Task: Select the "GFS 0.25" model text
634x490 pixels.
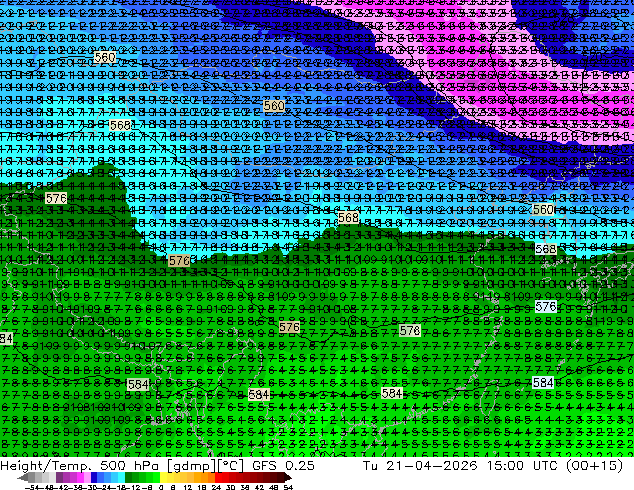Action: (283, 466)
